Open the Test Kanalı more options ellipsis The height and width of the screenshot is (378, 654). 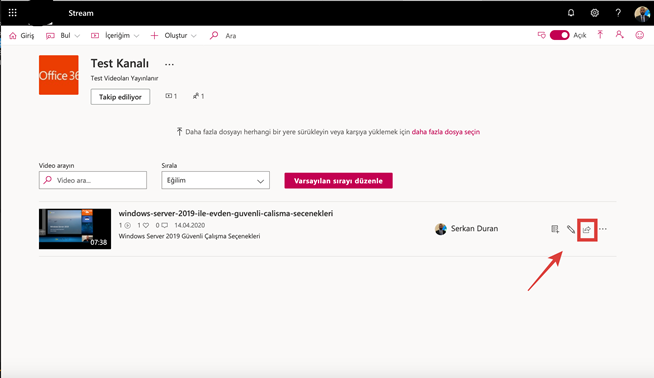[x=169, y=64]
